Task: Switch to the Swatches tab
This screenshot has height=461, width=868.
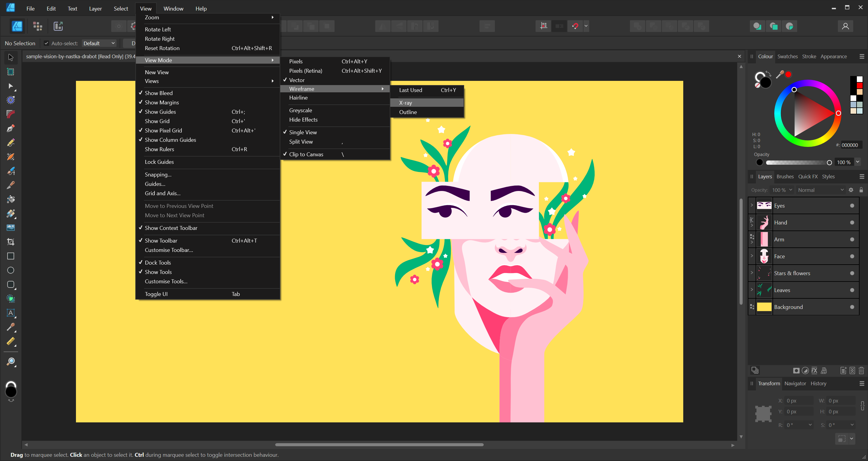Action: [x=787, y=56]
